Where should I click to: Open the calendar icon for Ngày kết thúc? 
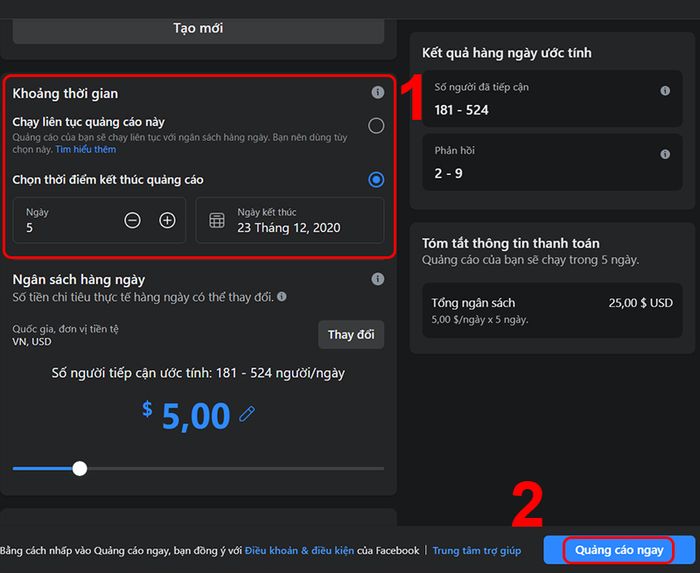tap(217, 220)
